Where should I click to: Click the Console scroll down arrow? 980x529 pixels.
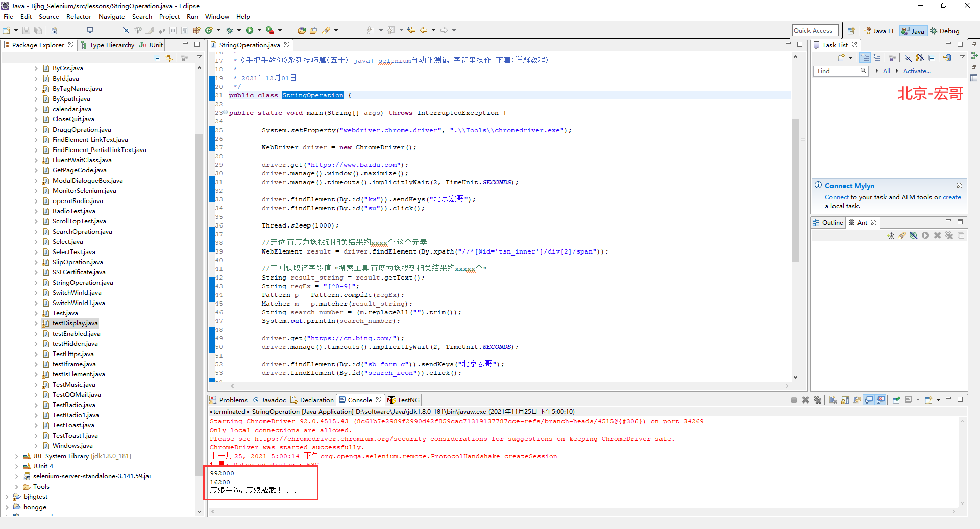click(x=962, y=503)
